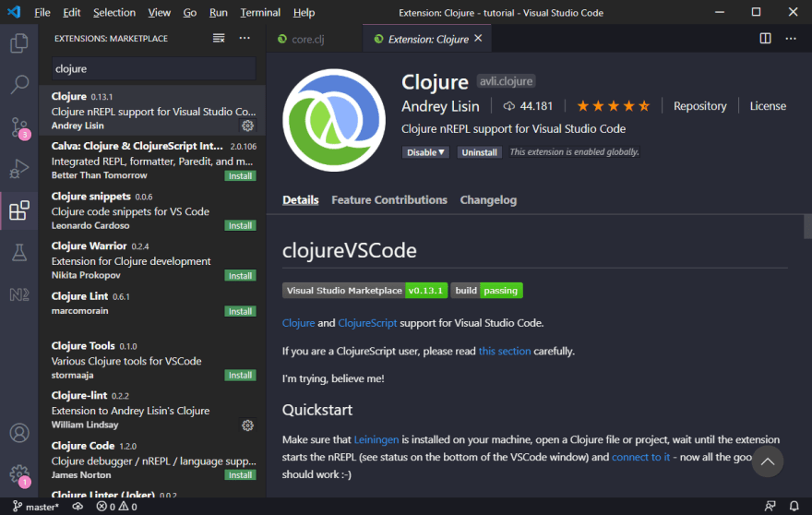Open notifications bell
812x515 pixels.
coord(794,506)
